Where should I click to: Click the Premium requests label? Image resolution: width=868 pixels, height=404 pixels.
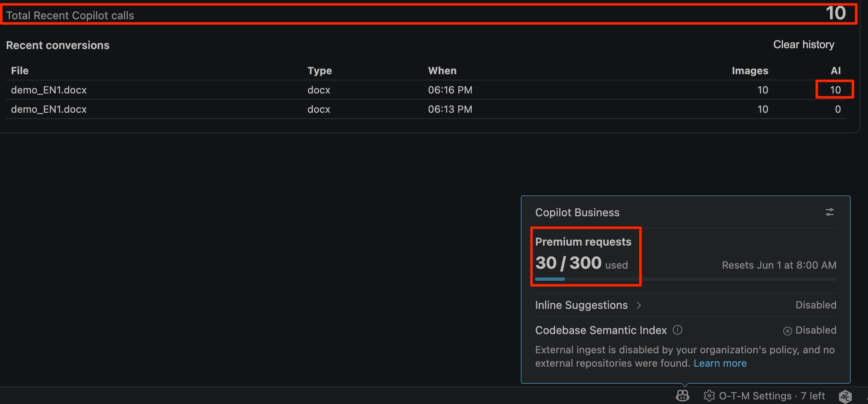pos(583,242)
